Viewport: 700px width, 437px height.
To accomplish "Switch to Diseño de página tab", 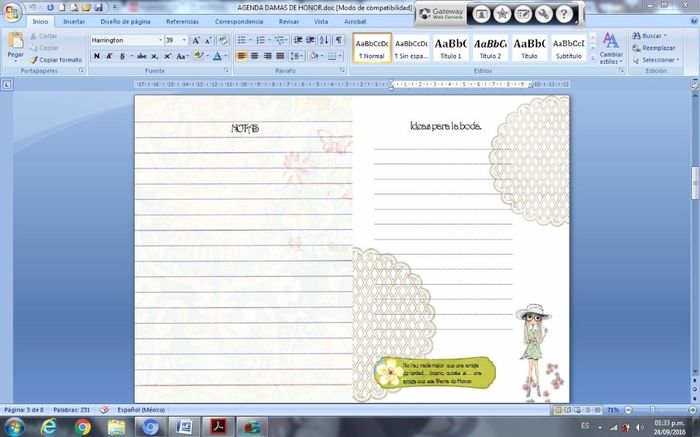I will [x=125, y=21].
